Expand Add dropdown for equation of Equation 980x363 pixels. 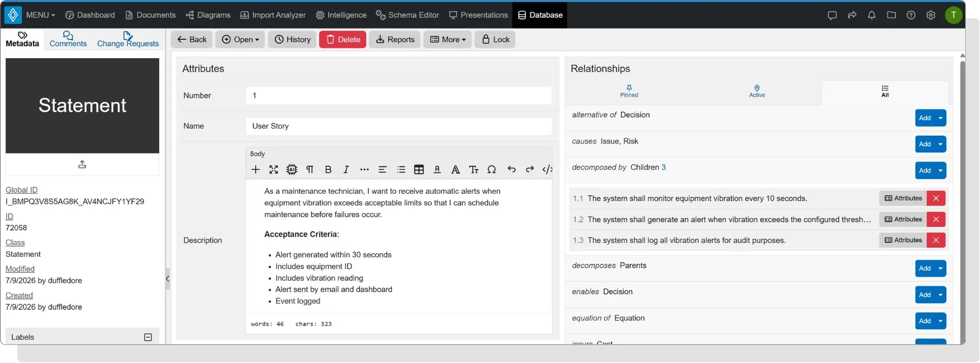coord(940,321)
